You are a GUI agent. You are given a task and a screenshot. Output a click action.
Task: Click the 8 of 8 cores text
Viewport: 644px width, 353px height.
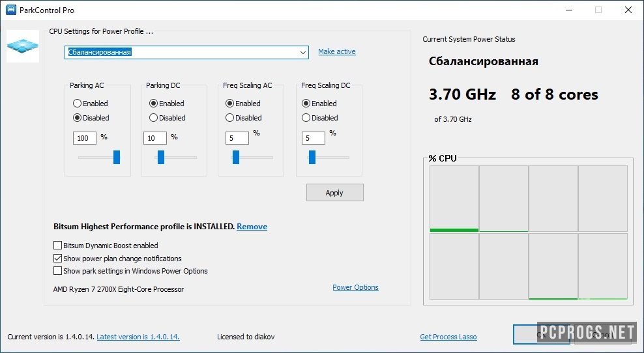point(555,94)
